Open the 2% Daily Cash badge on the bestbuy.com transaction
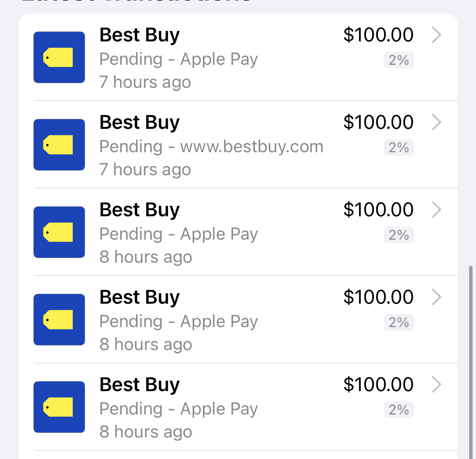This screenshot has width=476, height=459. pos(399,148)
